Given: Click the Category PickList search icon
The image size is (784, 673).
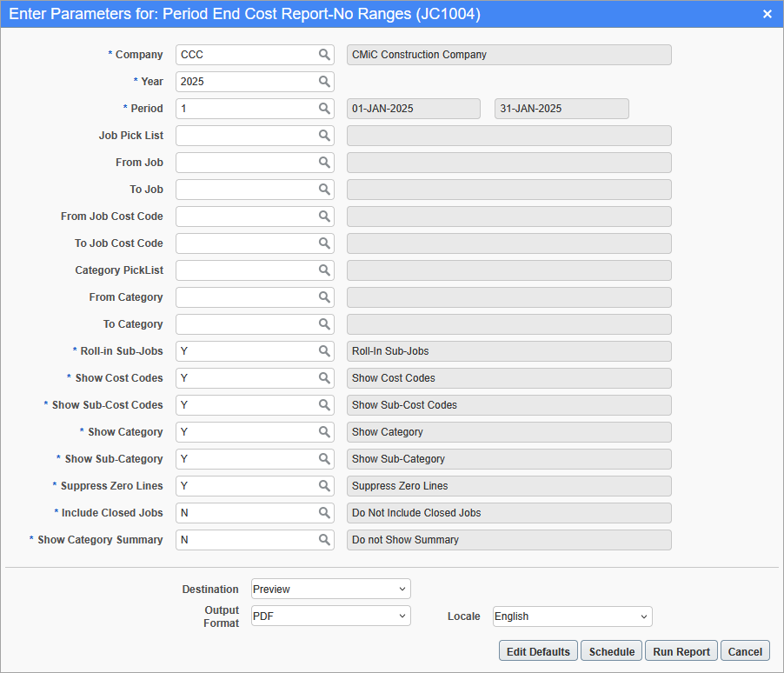Looking at the screenshot, I should (x=324, y=270).
